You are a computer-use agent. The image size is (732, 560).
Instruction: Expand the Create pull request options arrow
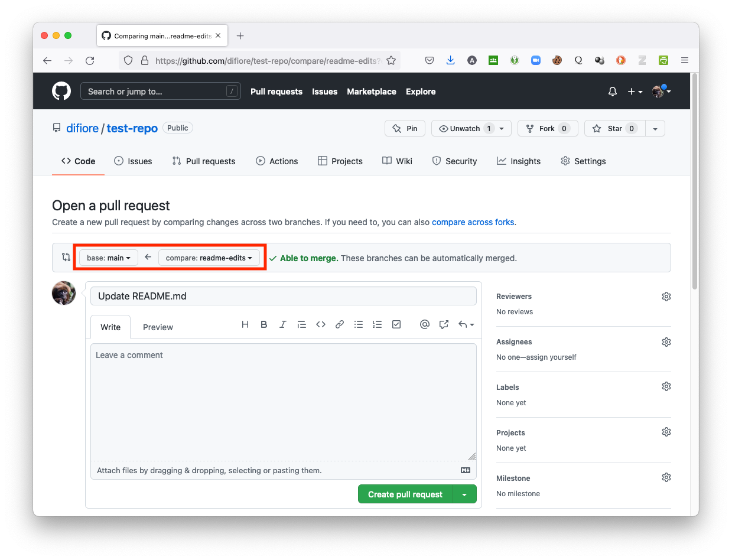[464, 494]
